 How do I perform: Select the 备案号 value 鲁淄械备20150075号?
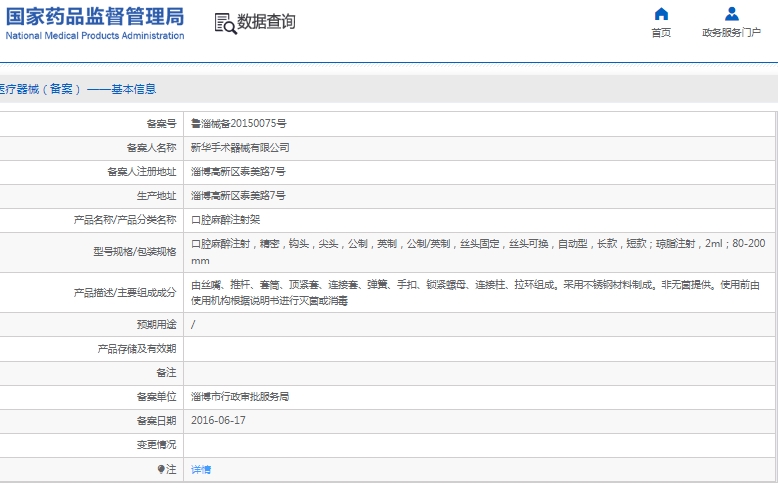239,123
